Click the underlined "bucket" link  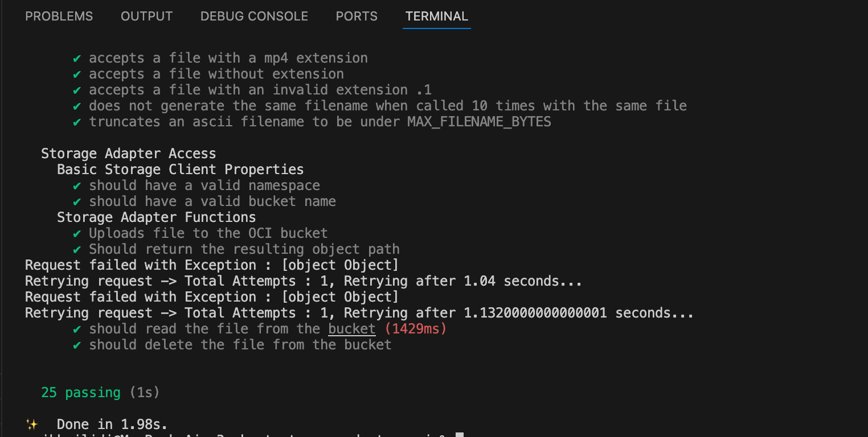(x=351, y=329)
